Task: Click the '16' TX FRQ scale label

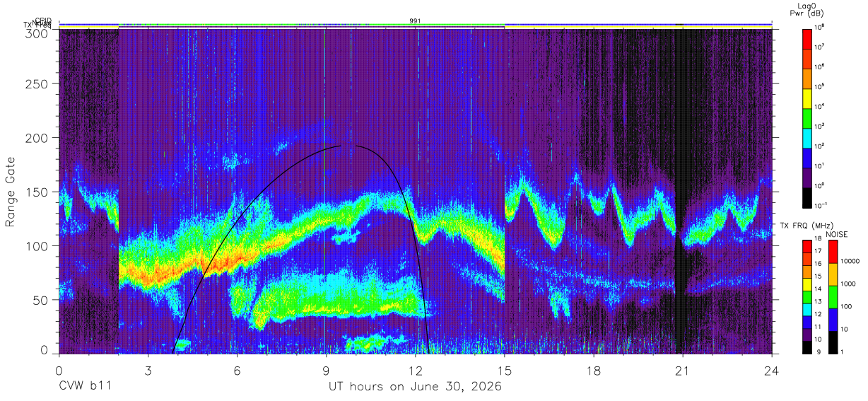Action: 819,265
